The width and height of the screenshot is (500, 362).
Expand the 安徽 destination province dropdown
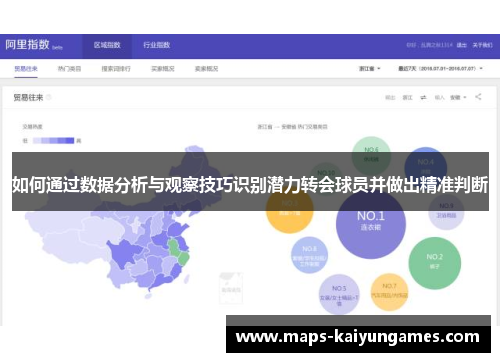tap(458, 97)
